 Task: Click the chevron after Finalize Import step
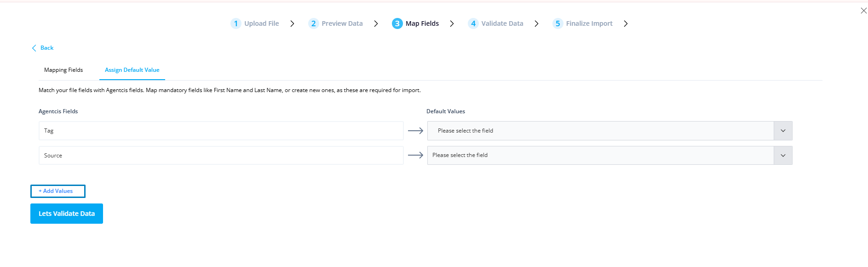[x=626, y=23]
